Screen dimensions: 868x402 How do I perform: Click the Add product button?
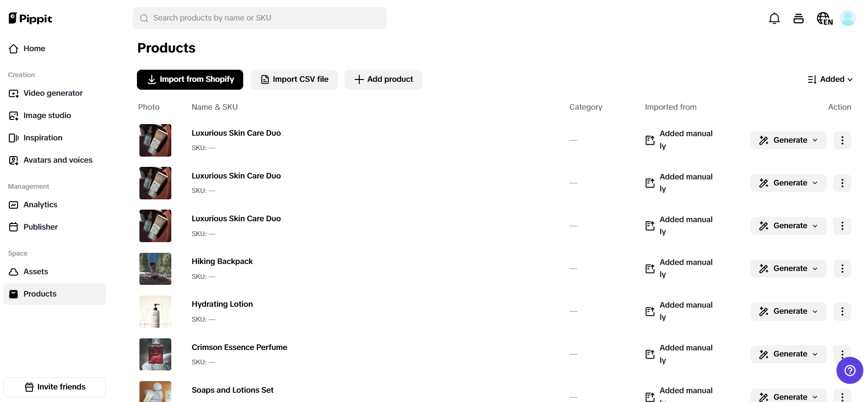383,79
